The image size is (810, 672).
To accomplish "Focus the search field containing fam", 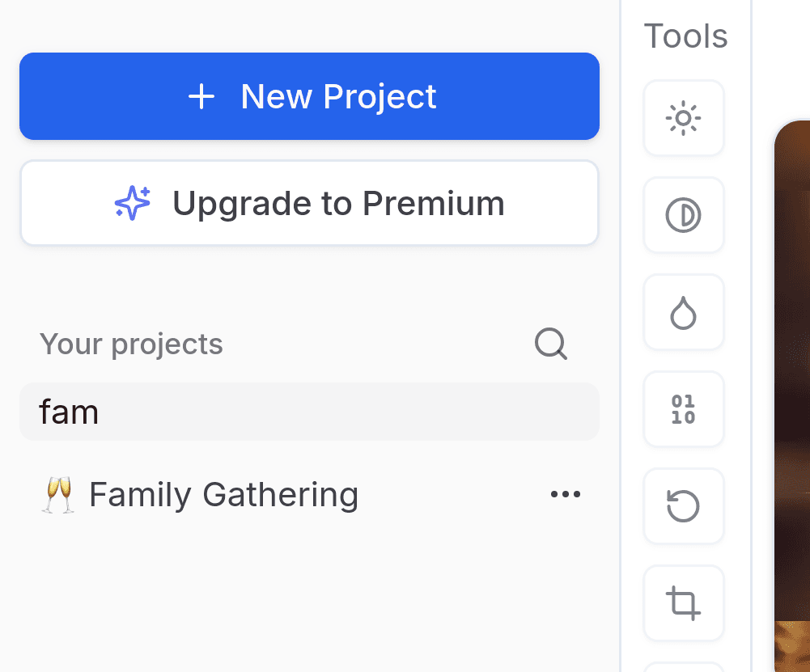I will click(x=309, y=412).
